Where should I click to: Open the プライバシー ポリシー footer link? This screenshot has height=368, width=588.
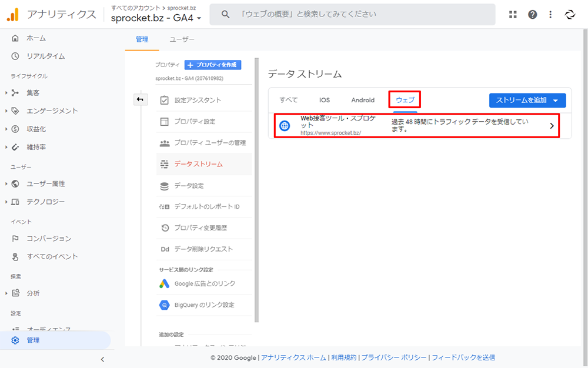pyautogui.click(x=394, y=357)
